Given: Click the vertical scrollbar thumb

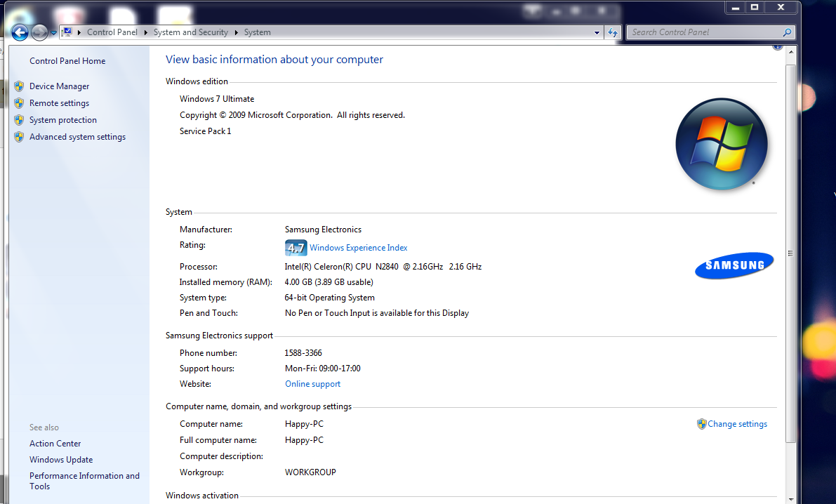Looking at the screenshot, I should tap(790, 253).
